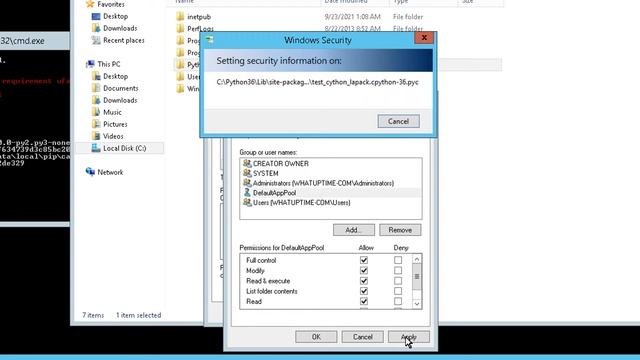Select This PC in the navigation pane
The height and width of the screenshot is (360, 640).
[x=109, y=64]
